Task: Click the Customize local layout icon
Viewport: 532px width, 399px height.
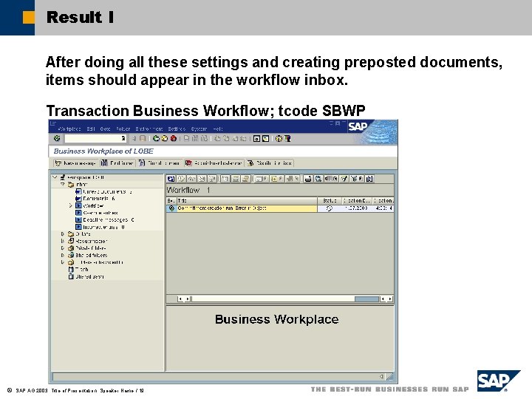Action: click(287, 138)
